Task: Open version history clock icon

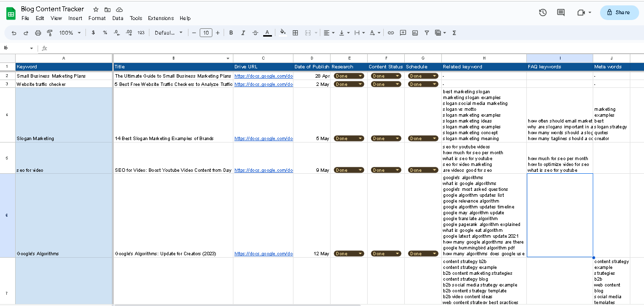Action: [x=543, y=12]
